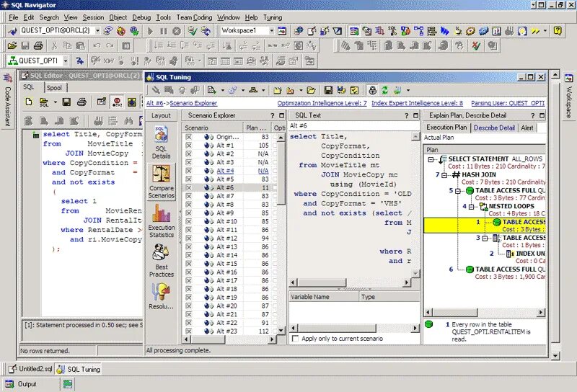
Task: Click the yellow help question mark icon
Action: 558,31
